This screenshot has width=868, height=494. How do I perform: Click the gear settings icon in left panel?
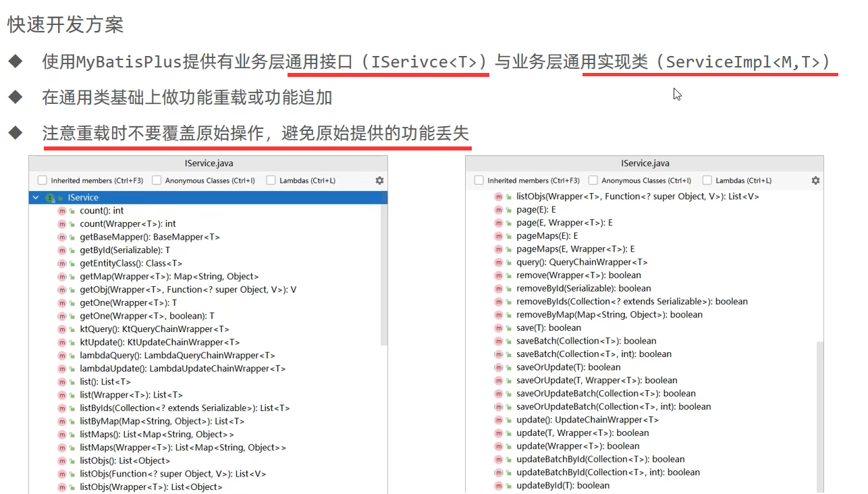click(379, 181)
